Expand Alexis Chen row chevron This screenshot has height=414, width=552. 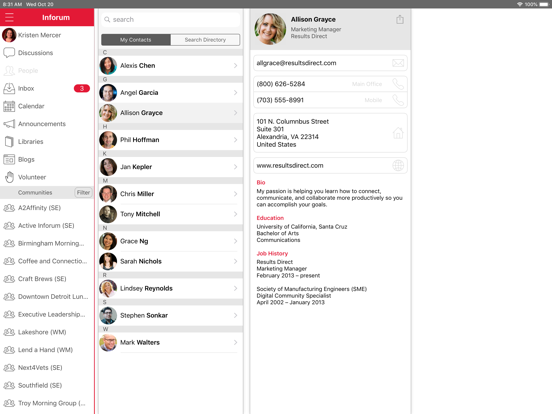point(236,65)
